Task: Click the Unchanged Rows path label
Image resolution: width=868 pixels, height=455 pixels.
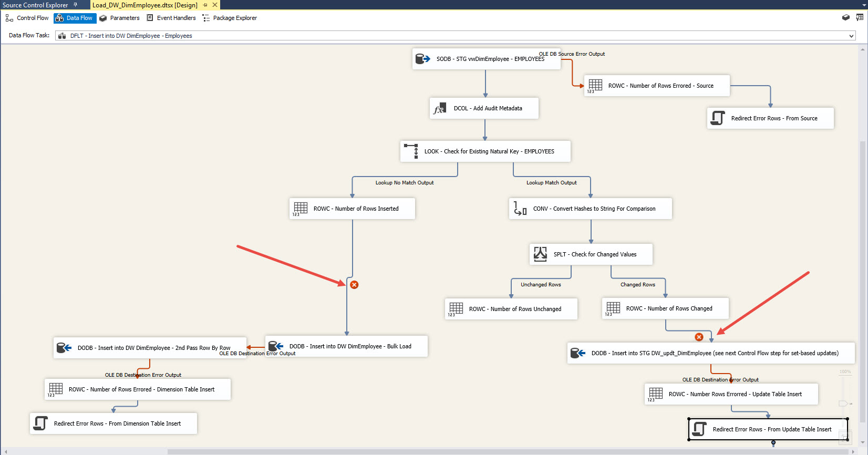Action: point(541,285)
